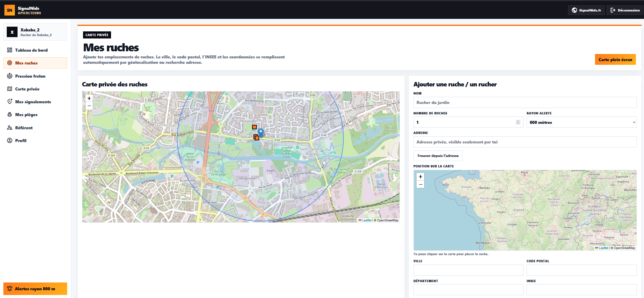Zoom out on private hives map
The height and width of the screenshot is (298, 644).
pyautogui.click(x=89, y=106)
